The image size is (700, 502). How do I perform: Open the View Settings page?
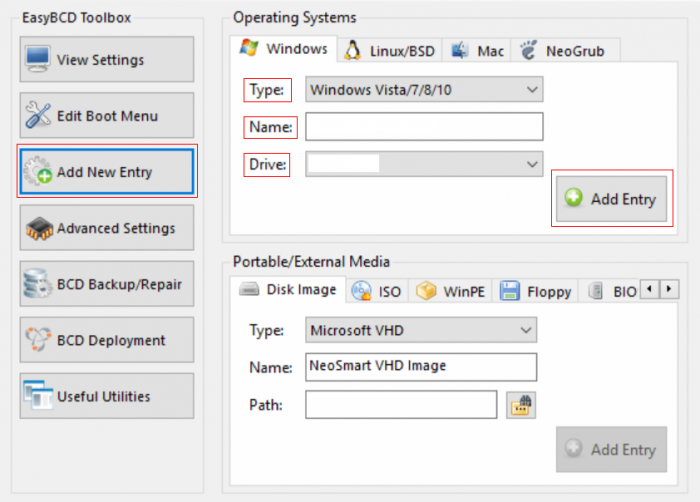pyautogui.click(x=107, y=59)
